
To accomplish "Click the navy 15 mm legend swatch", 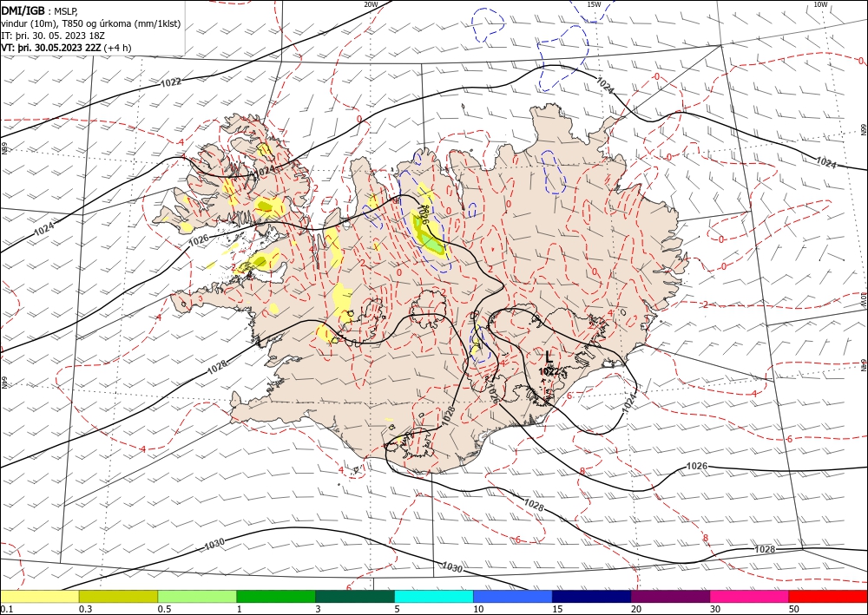I will pyautogui.click(x=592, y=596).
